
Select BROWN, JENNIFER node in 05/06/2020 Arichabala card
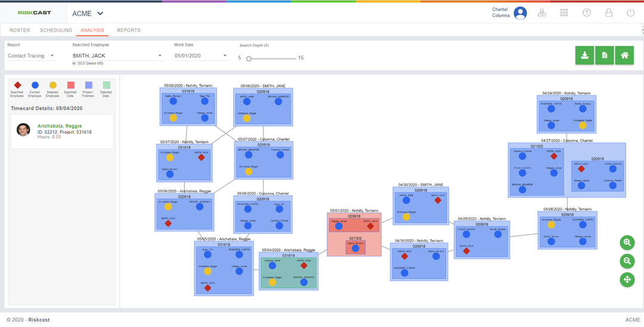click(200, 206)
